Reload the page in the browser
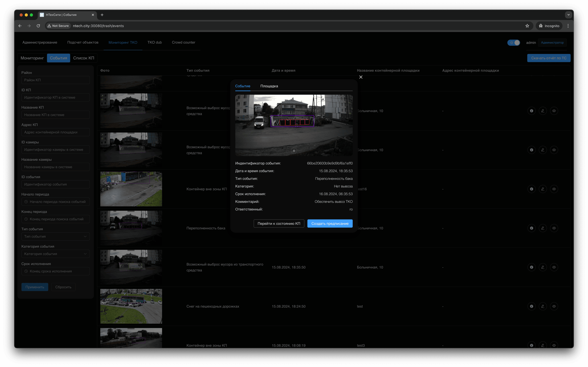 [x=38, y=26]
